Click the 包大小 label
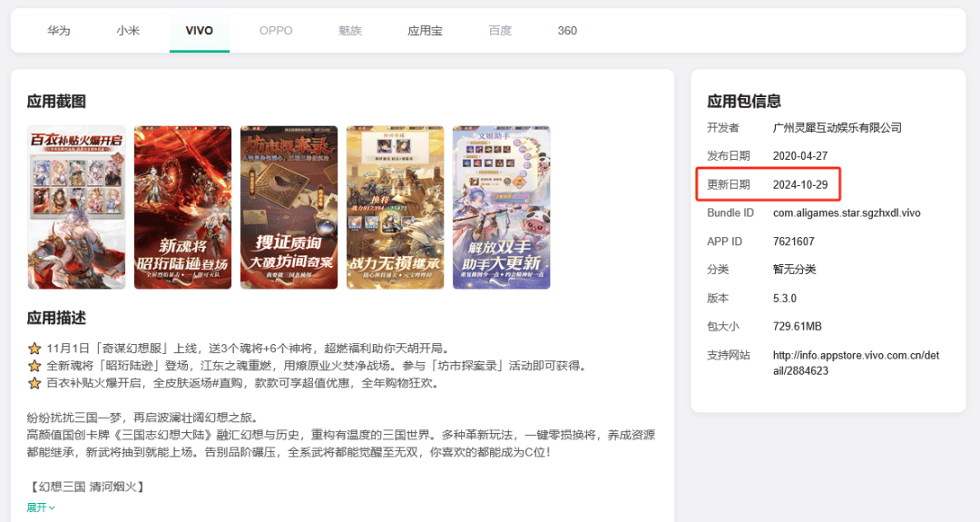The width and height of the screenshot is (980, 522). coord(723,326)
